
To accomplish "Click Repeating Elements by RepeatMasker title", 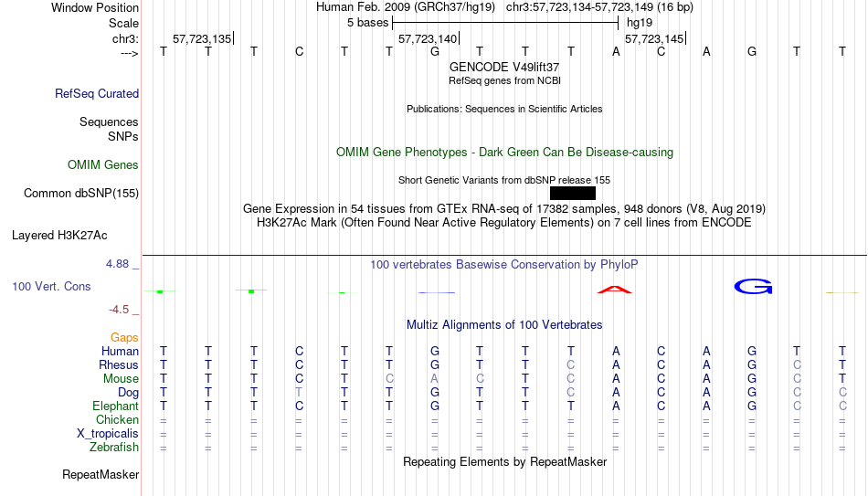I will click(505, 461).
